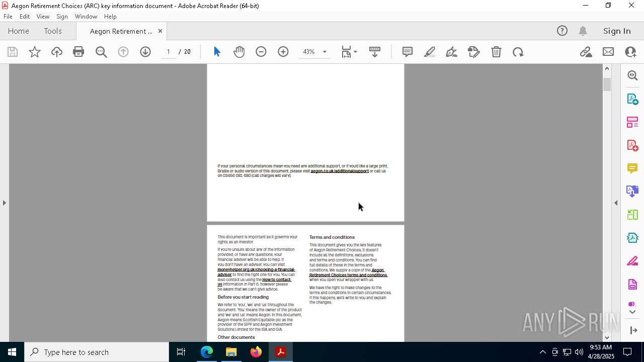Switch to the Tools tab

pos(53,31)
